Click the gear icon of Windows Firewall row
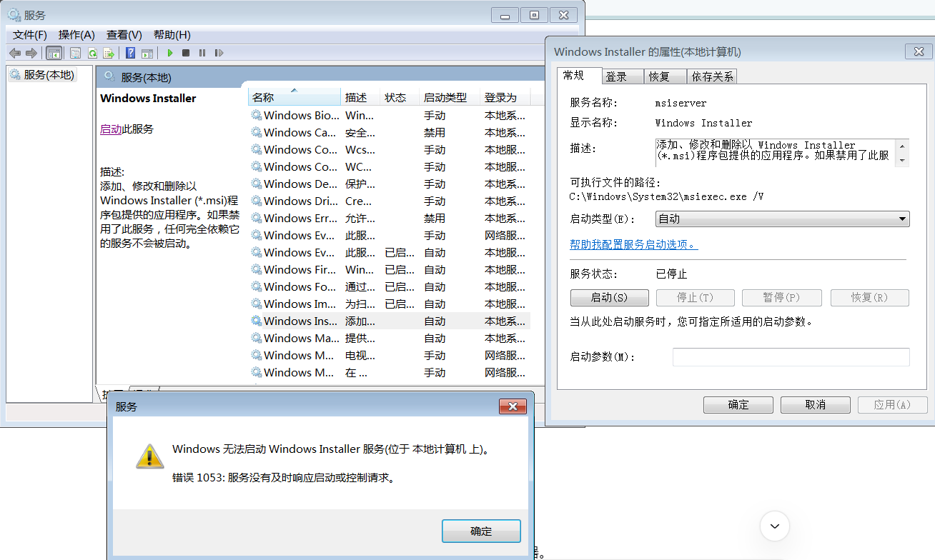 (256, 269)
